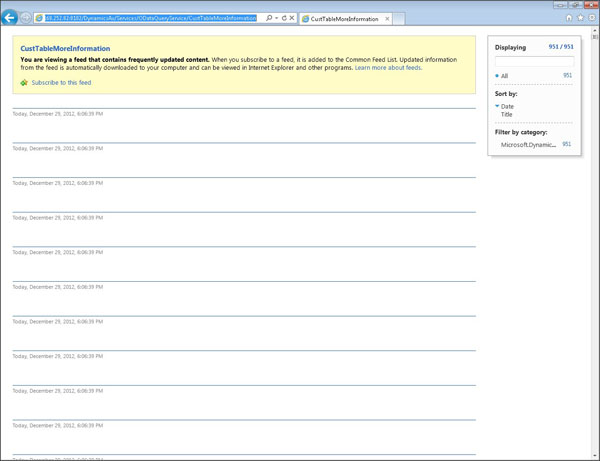
Task: Click the browser Back arrow button
Action: click(10, 18)
